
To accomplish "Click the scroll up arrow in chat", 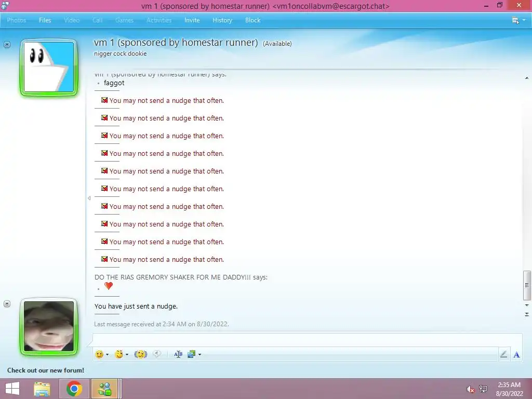I will click(x=527, y=78).
